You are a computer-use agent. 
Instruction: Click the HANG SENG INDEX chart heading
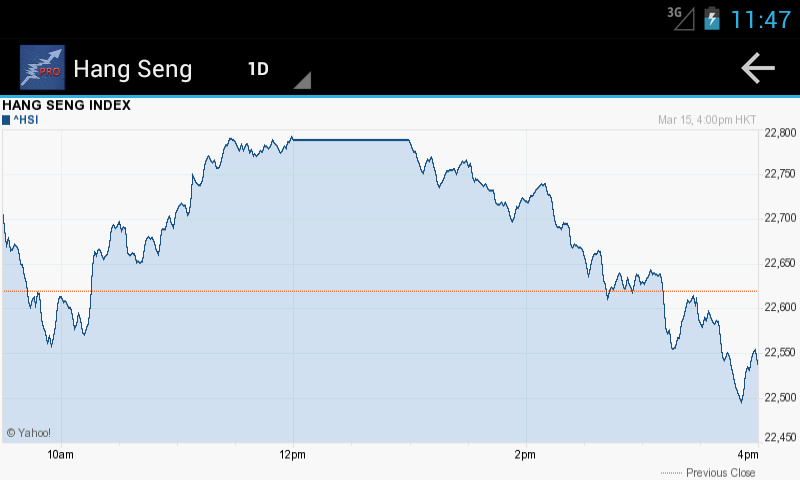click(x=66, y=105)
